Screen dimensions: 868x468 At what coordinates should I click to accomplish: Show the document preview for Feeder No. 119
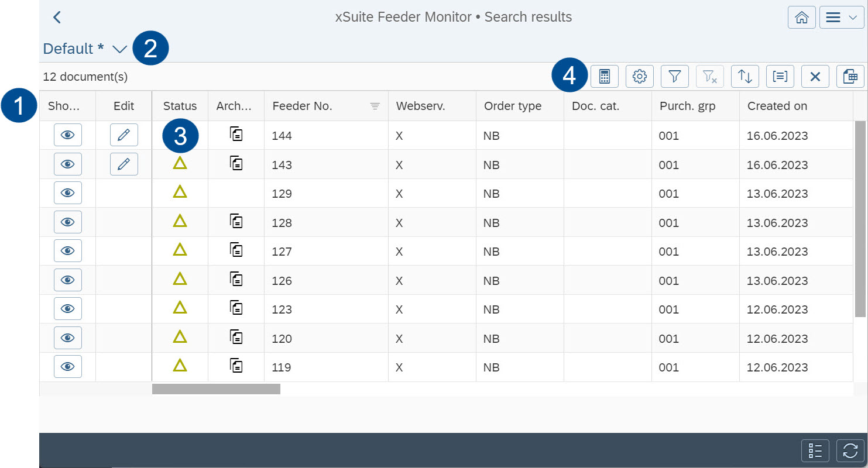pyautogui.click(x=67, y=366)
